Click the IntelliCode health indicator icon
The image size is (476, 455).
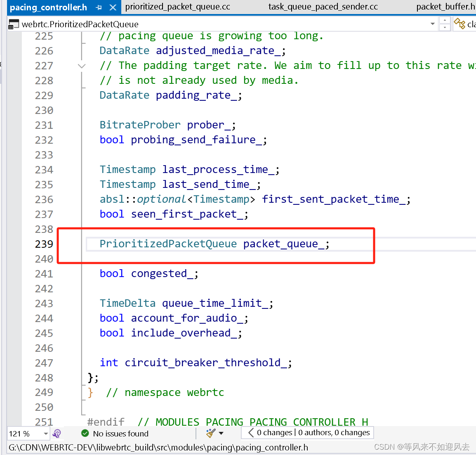(x=57, y=434)
